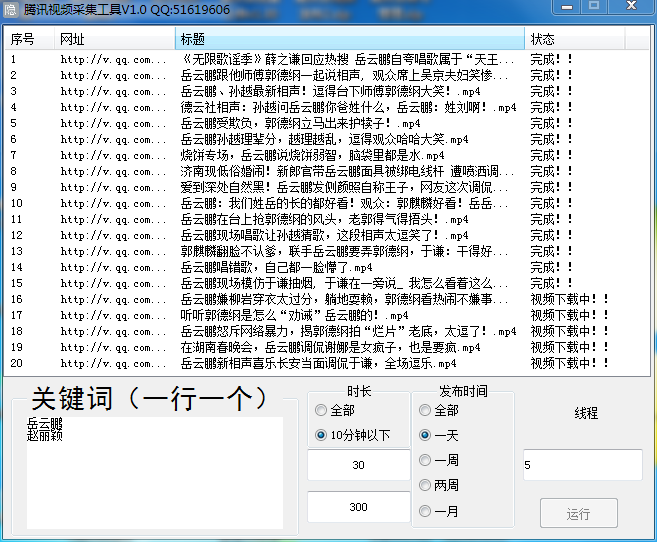Maximize the 腾讯视频采集工具 window
This screenshot has width=657, height=542.
pyautogui.click(x=593, y=6)
